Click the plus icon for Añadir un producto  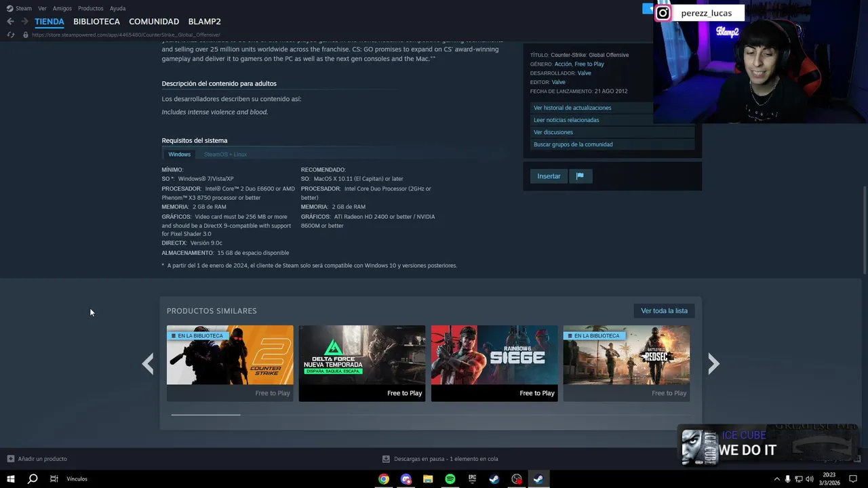pos(10,459)
